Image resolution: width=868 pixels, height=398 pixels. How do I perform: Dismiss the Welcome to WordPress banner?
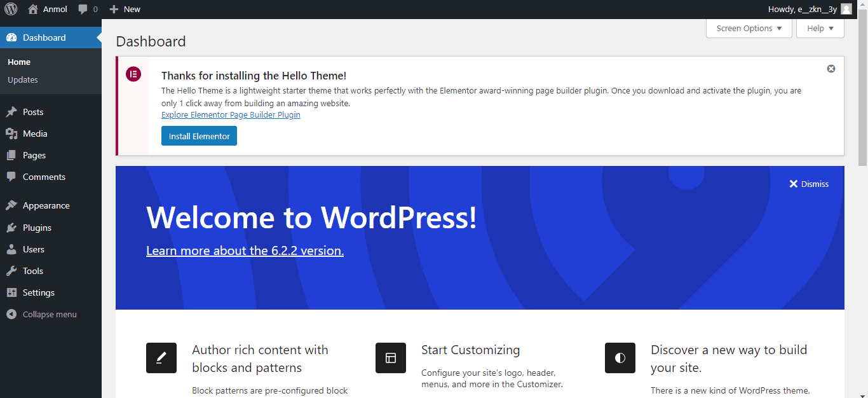click(809, 184)
